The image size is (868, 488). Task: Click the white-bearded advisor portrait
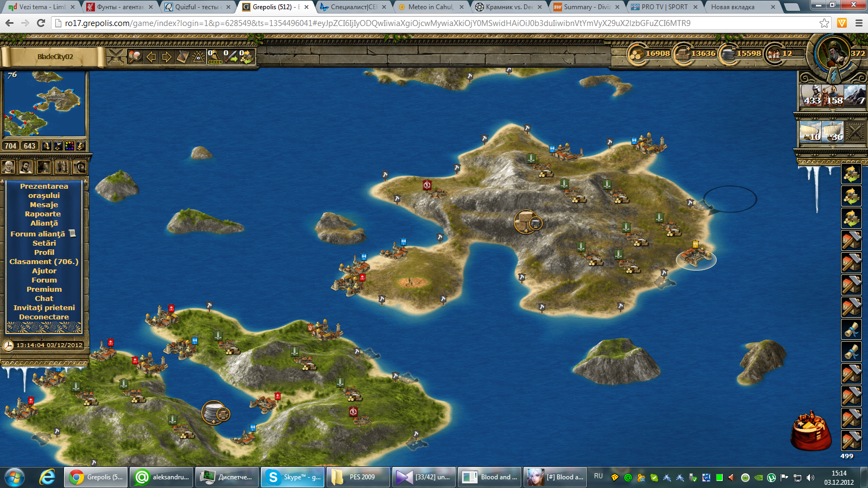[8, 167]
